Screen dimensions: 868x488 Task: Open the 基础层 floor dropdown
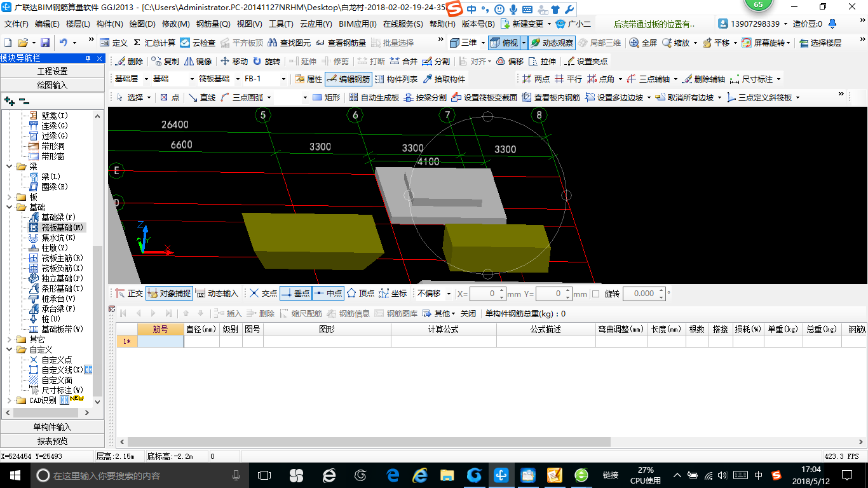tap(146, 79)
